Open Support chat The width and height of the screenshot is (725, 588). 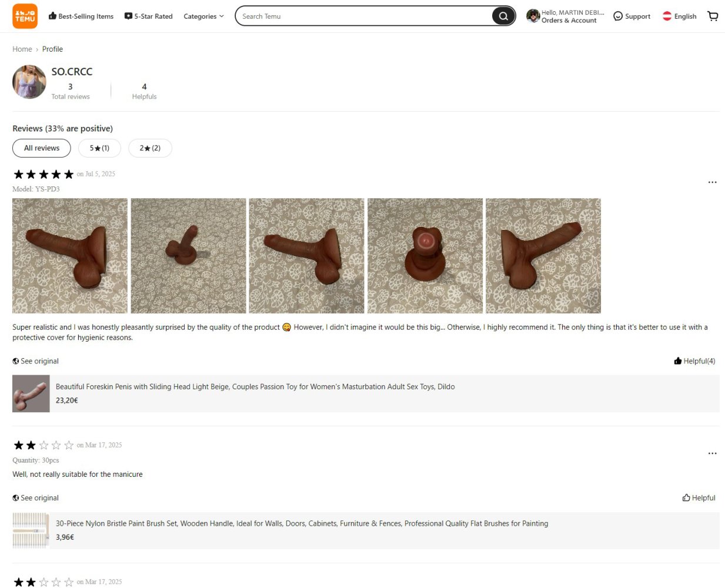pos(632,16)
